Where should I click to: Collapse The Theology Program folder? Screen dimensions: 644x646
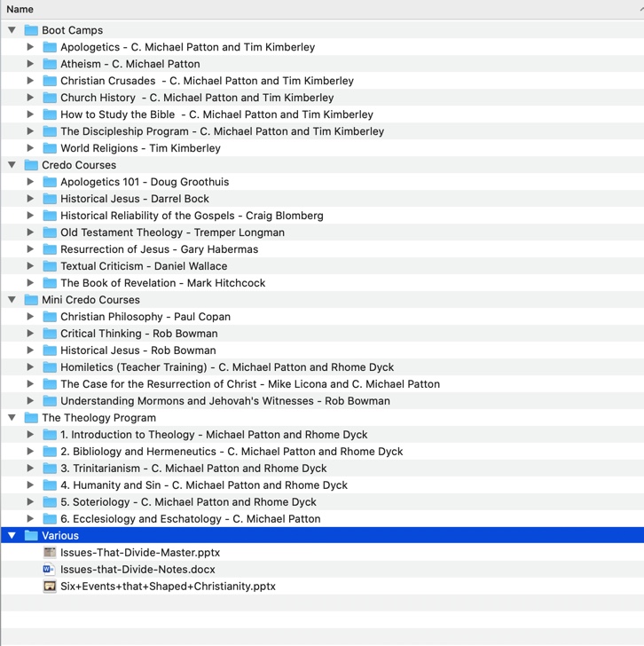[12, 417]
